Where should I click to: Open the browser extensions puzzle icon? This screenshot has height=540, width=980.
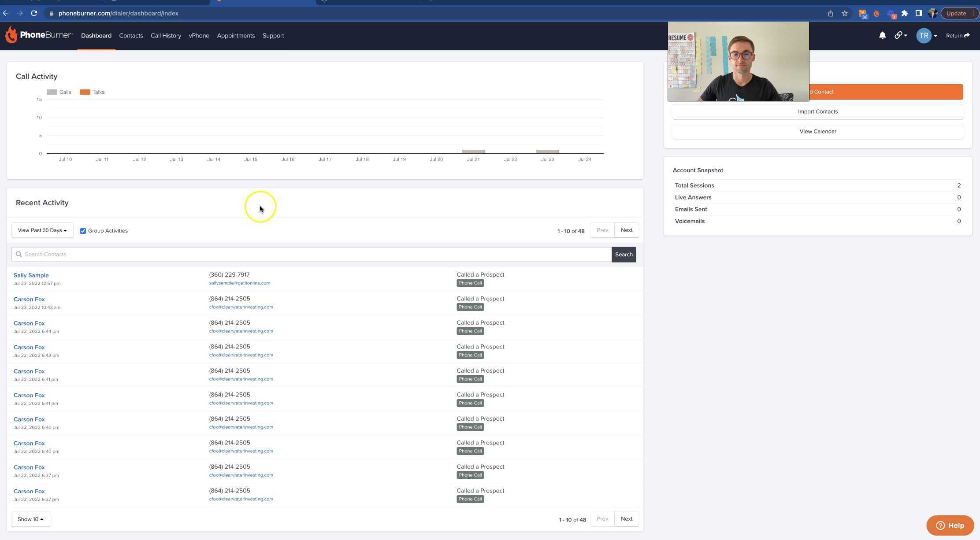pos(905,13)
